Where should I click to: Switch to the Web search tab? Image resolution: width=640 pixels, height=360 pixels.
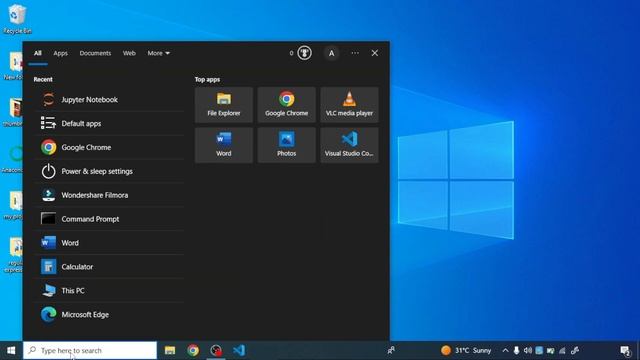pyautogui.click(x=129, y=53)
